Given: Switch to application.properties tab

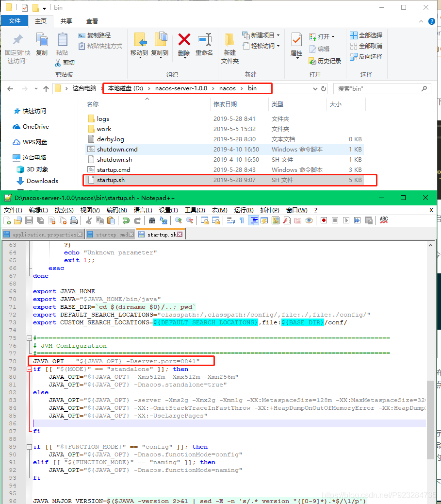Looking at the screenshot, I should coord(44,235).
